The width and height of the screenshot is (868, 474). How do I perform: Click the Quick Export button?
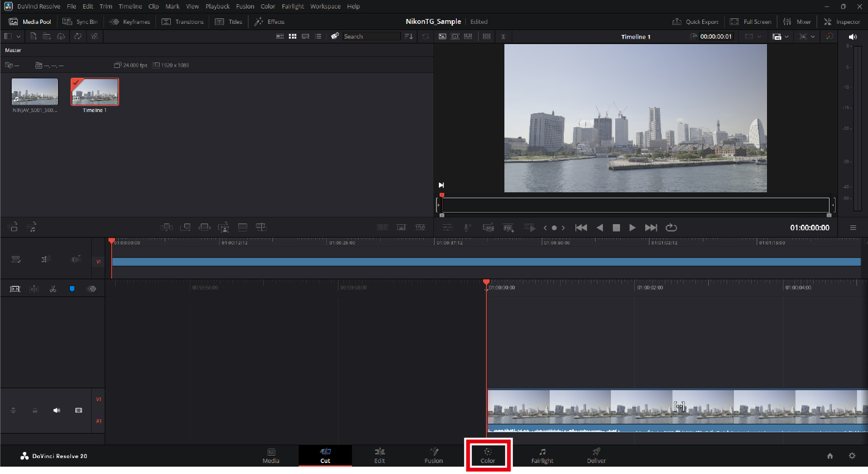point(695,21)
